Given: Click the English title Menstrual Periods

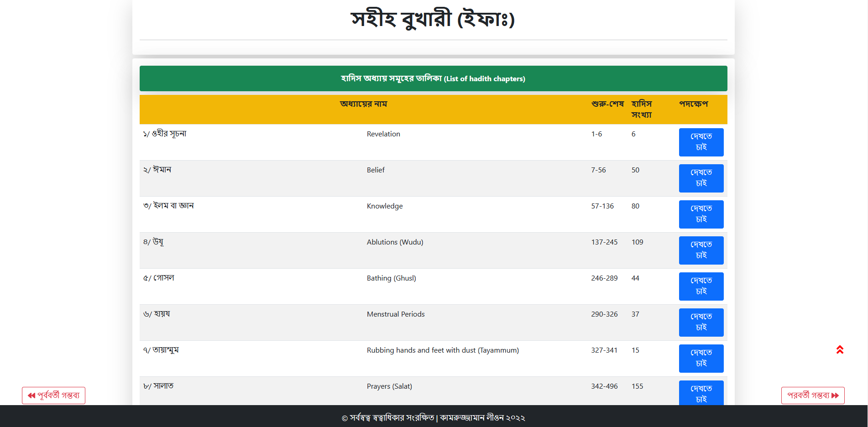Looking at the screenshot, I should [x=396, y=314].
